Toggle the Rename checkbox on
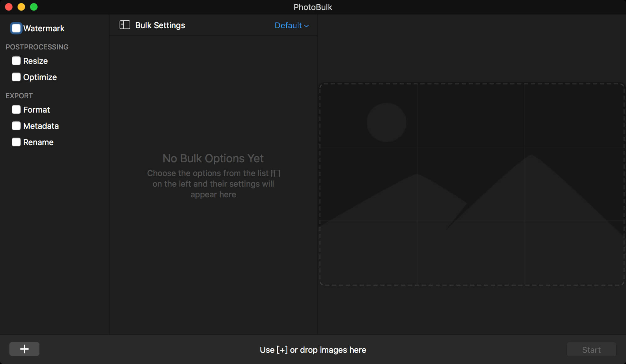This screenshot has height=364, width=626. click(x=17, y=142)
